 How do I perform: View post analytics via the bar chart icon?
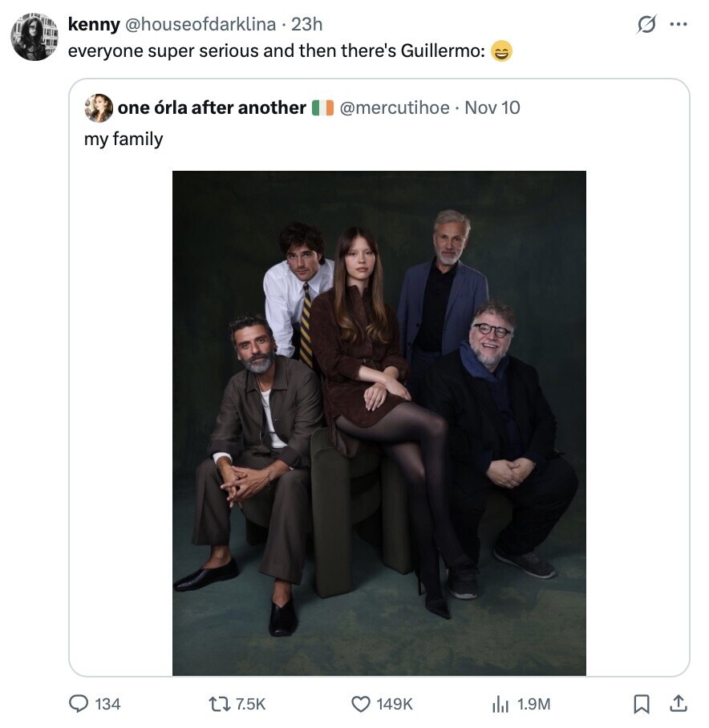pos(500,703)
